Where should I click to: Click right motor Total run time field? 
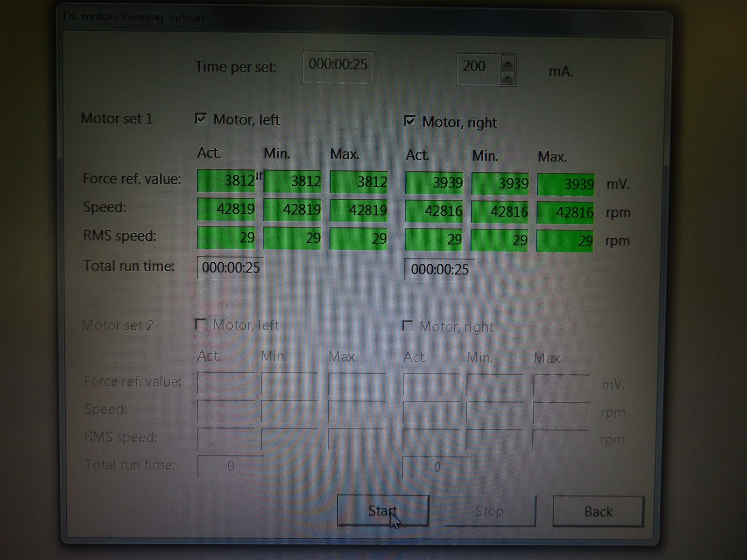pos(439,270)
